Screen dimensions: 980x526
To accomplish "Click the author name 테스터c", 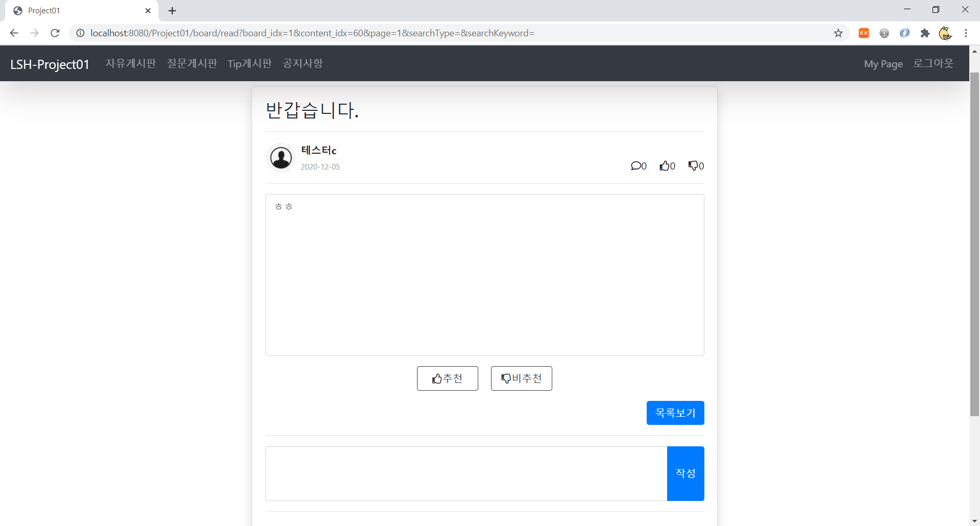I will [318, 150].
